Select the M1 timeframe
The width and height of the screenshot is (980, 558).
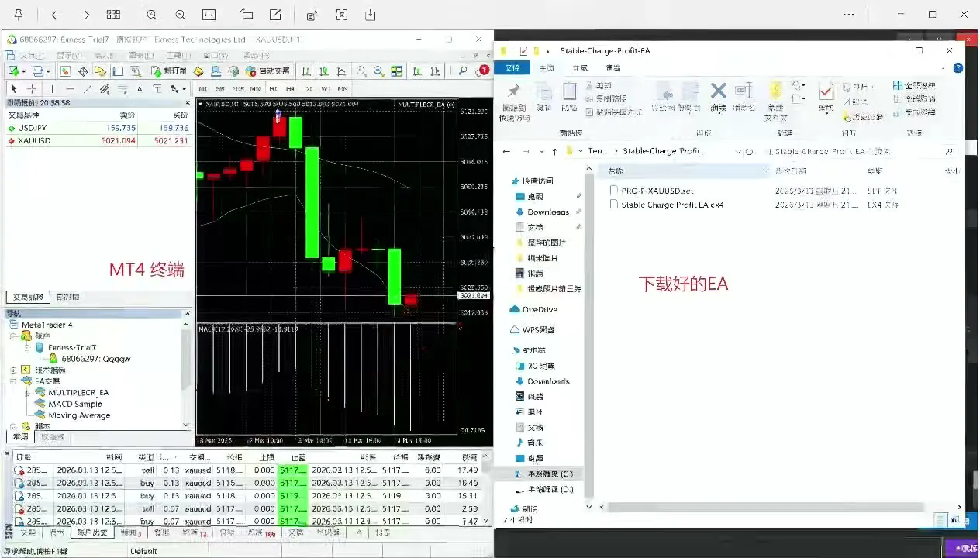203,89
